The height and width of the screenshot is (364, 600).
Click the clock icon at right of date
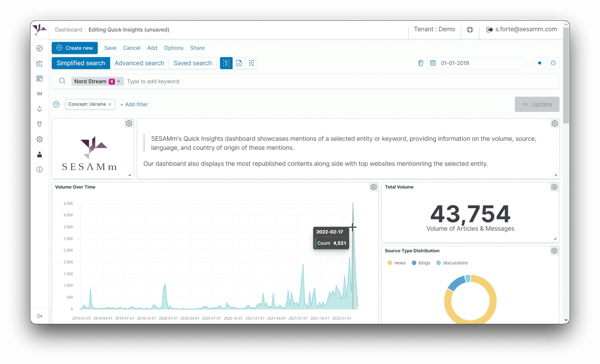pos(553,63)
